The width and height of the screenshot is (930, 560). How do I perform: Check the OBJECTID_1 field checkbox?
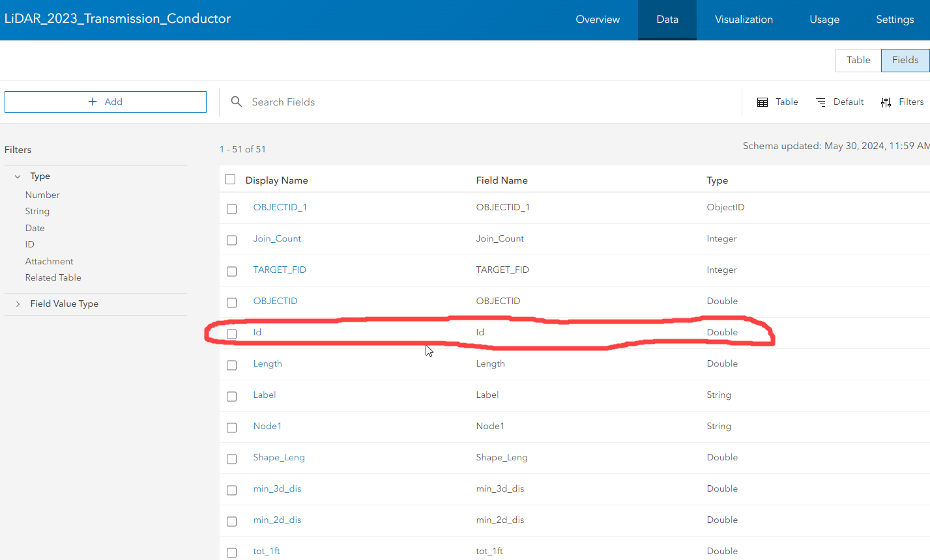pyautogui.click(x=231, y=210)
